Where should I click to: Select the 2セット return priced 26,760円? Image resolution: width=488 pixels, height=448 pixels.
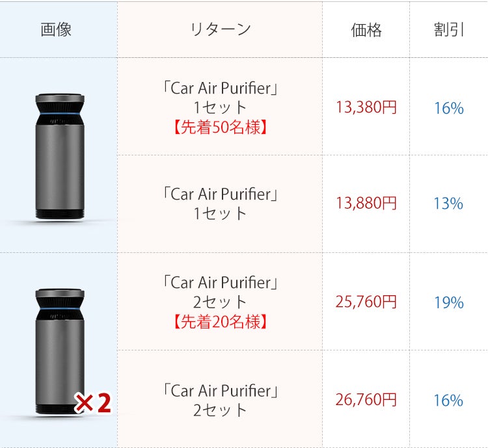tap(220, 400)
